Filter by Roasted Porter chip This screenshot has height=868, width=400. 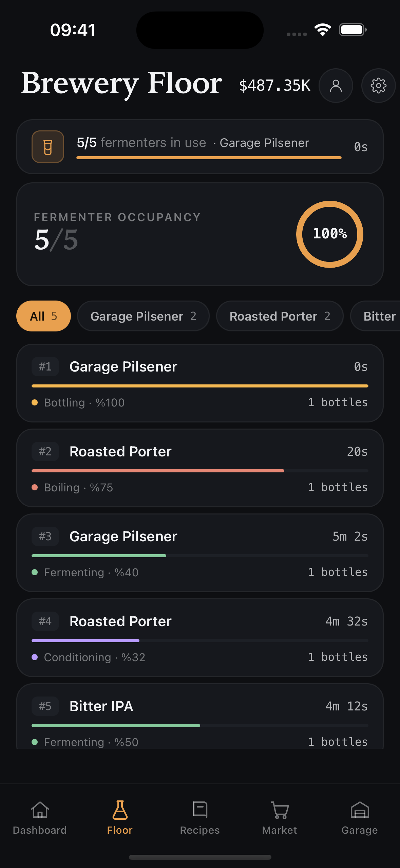[280, 316]
